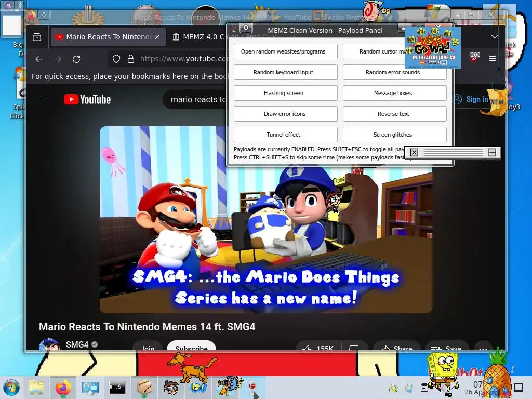Open File Explorer from taskbar
This screenshot has width=532, height=399.
coord(36,388)
